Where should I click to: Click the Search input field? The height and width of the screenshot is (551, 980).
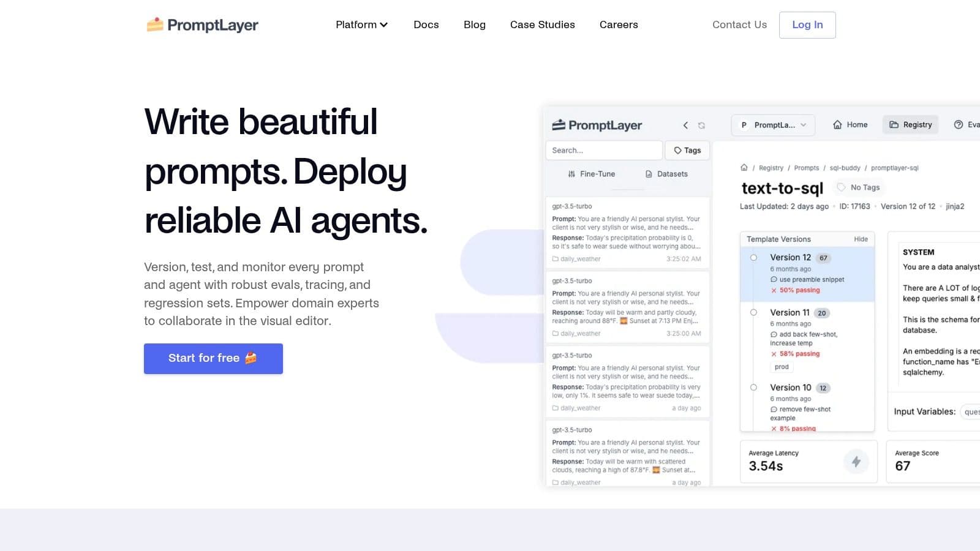603,151
